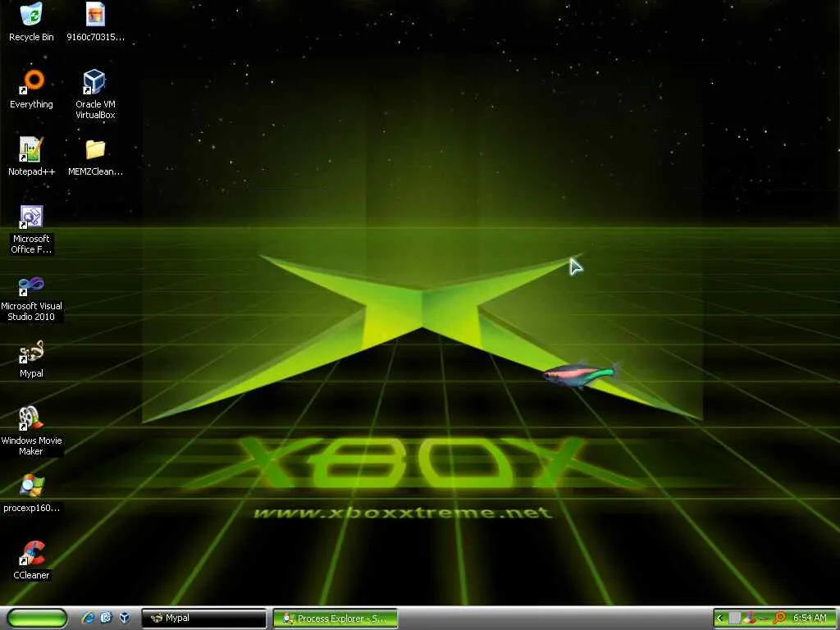Select the MEMZClean... folder icon

95,157
